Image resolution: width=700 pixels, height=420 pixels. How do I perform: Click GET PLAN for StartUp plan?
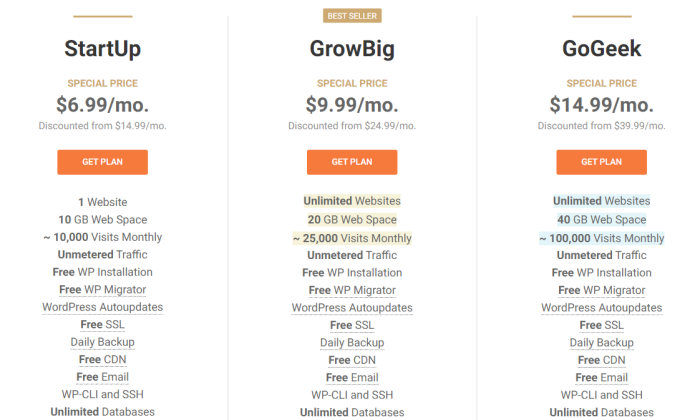[102, 162]
